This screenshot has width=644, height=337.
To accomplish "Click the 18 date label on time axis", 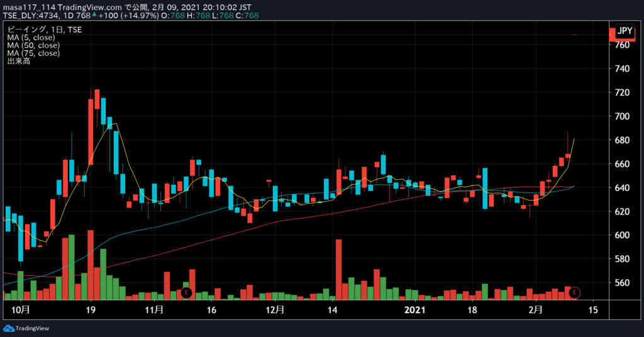I will click(472, 309).
